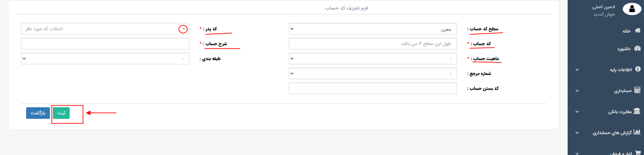Click the info icon for اطلاعات پایه
The image size is (644, 155).
[638, 69]
